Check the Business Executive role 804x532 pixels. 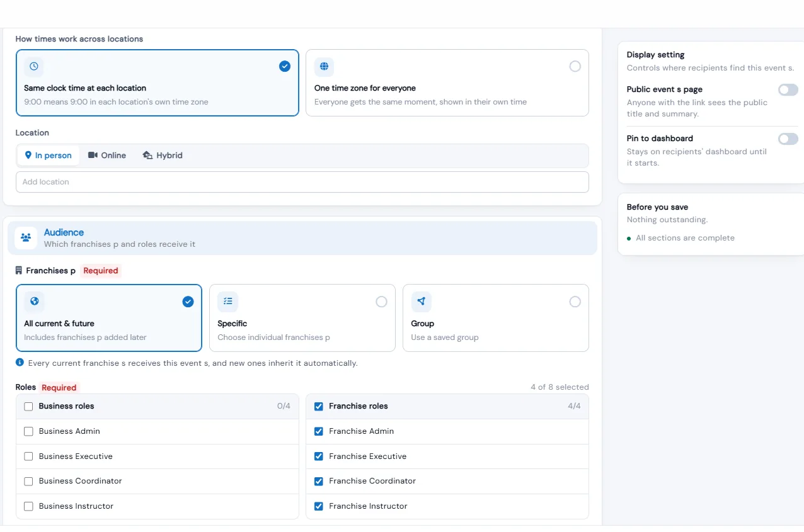(x=28, y=456)
